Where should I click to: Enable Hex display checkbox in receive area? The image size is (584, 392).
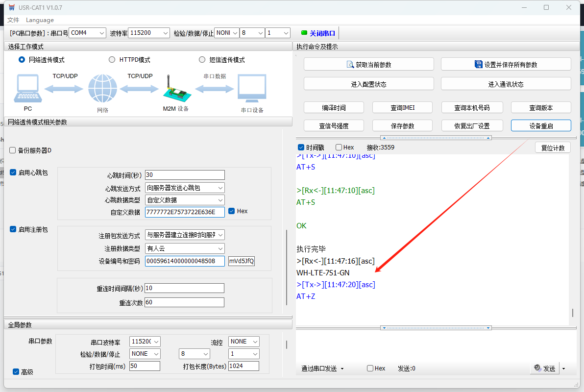[339, 147]
